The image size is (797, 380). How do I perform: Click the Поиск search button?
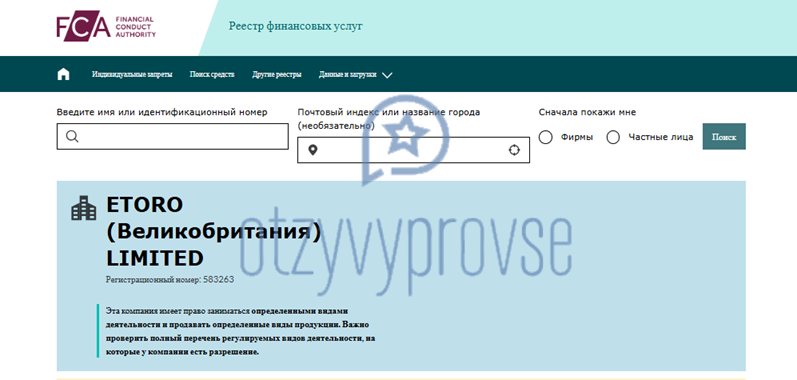(724, 137)
